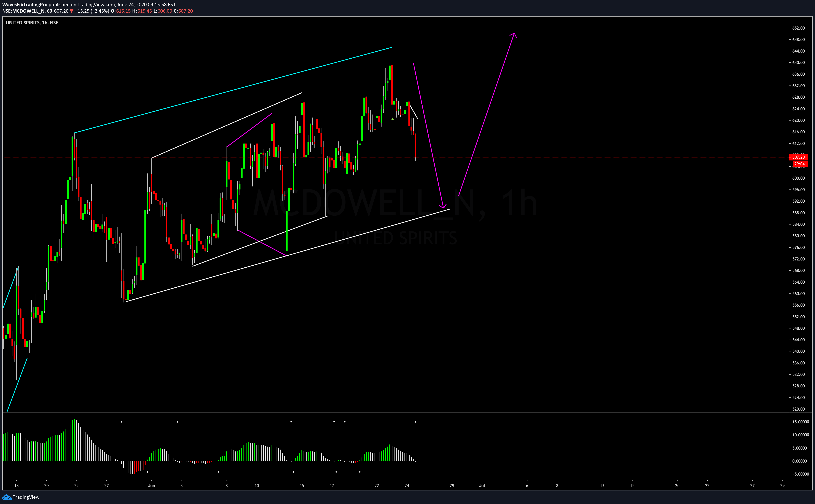Image resolution: width=815 pixels, height=504 pixels.
Task: Click the small green up-triangle marker on chart
Action: pos(392,119)
